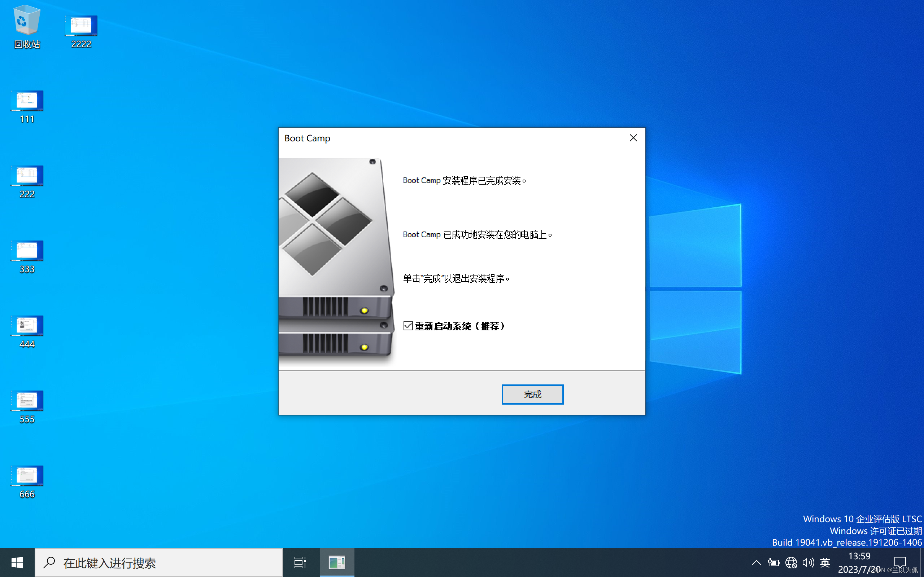Uncheck the 重新启动系统 restart checkbox

click(x=408, y=326)
